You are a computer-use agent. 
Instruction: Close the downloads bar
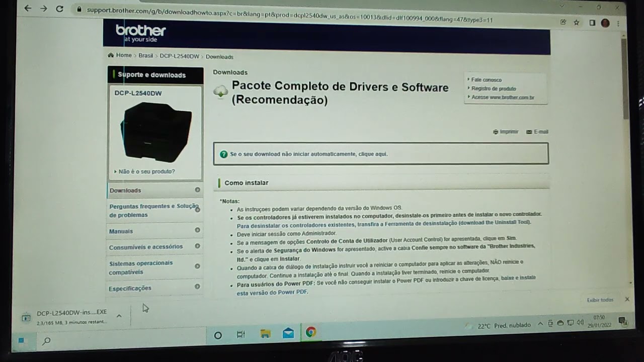pyautogui.click(x=627, y=299)
